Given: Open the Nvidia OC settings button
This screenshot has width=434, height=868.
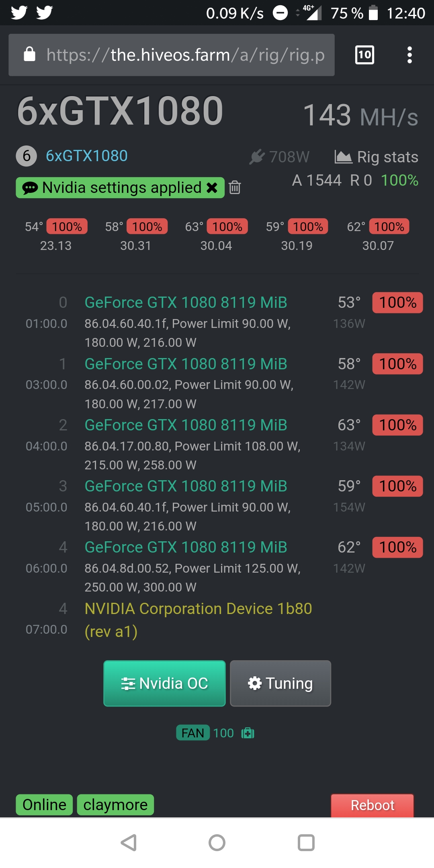Looking at the screenshot, I should point(164,683).
